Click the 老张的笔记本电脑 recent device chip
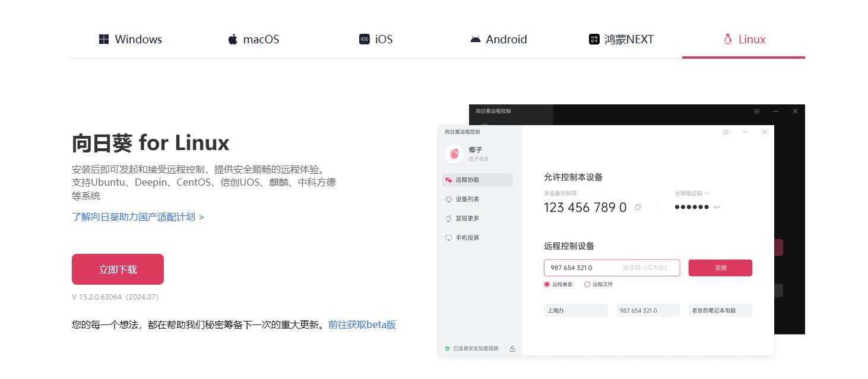Screen dimensions: 868x379 click(x=720, y=310)
